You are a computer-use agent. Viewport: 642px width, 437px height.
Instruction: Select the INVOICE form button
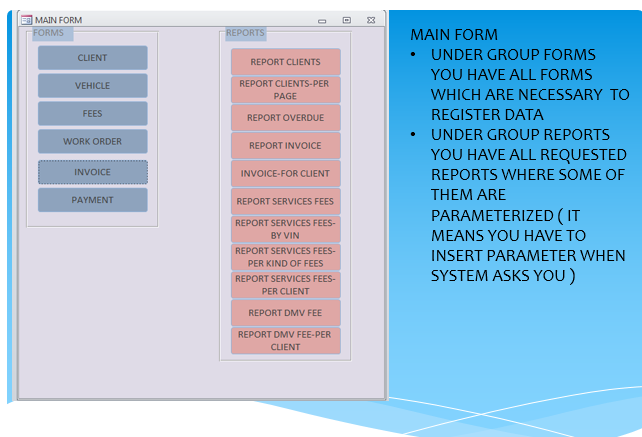[92, 172]
